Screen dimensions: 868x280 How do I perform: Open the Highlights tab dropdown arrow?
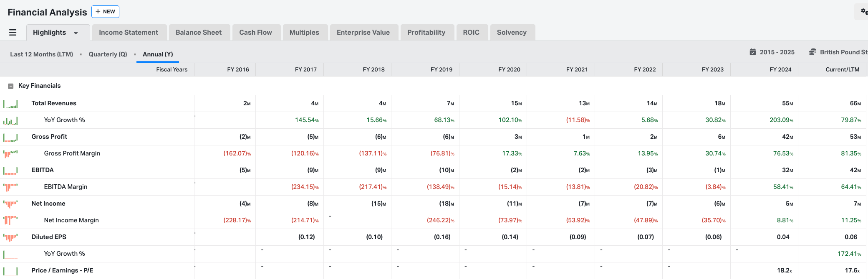click(x=76, y=33)
